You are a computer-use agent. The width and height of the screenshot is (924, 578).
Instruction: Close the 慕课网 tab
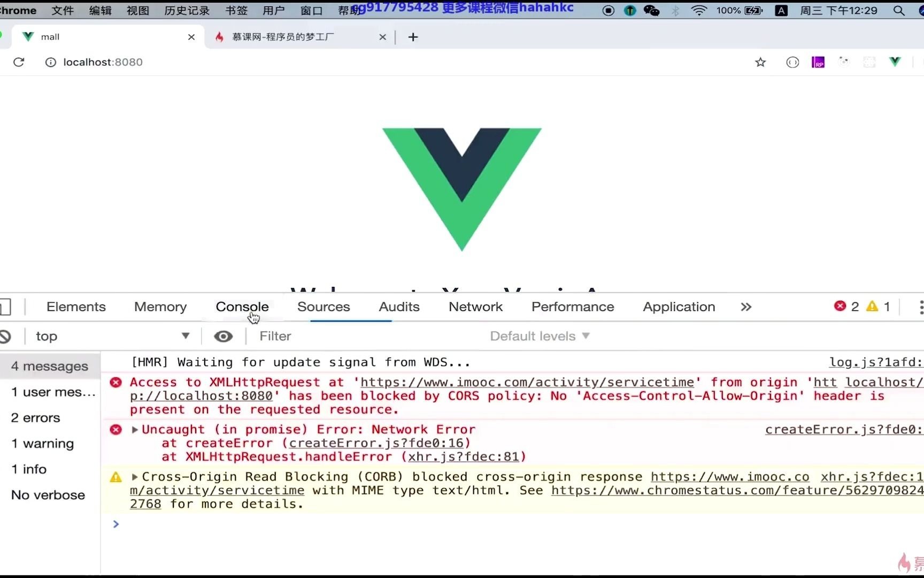[382, 37]
